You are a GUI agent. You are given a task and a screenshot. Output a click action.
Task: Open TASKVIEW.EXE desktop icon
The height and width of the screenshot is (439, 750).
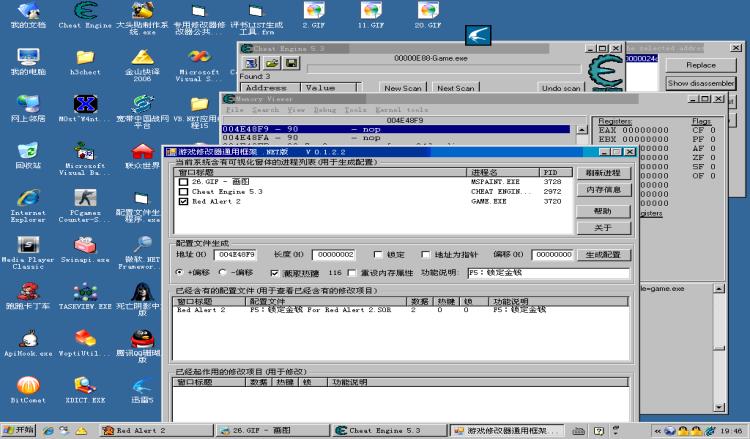tap(85, 296)
